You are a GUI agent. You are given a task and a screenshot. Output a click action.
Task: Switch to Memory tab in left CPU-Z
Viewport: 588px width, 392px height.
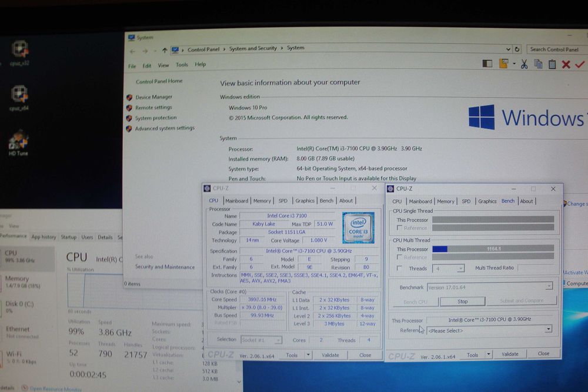tap(262, 200)
